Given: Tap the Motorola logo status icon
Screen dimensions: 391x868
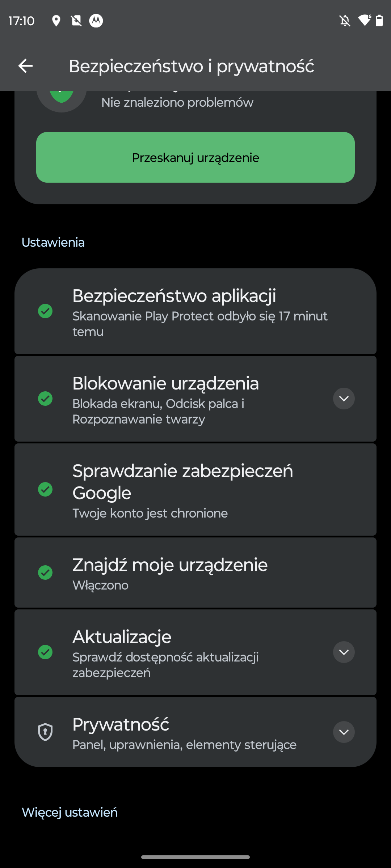Looking at the screenshot, I should coord(96,21).
